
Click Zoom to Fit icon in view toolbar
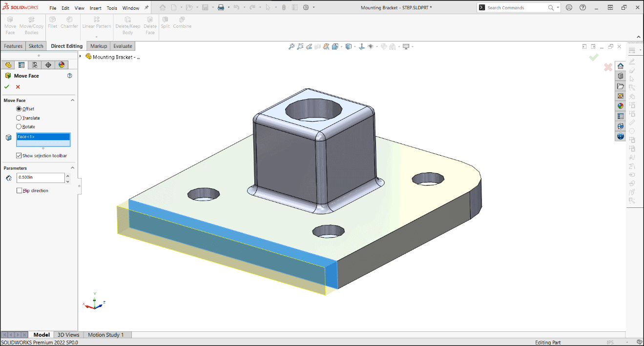click(x=291, y=47)
